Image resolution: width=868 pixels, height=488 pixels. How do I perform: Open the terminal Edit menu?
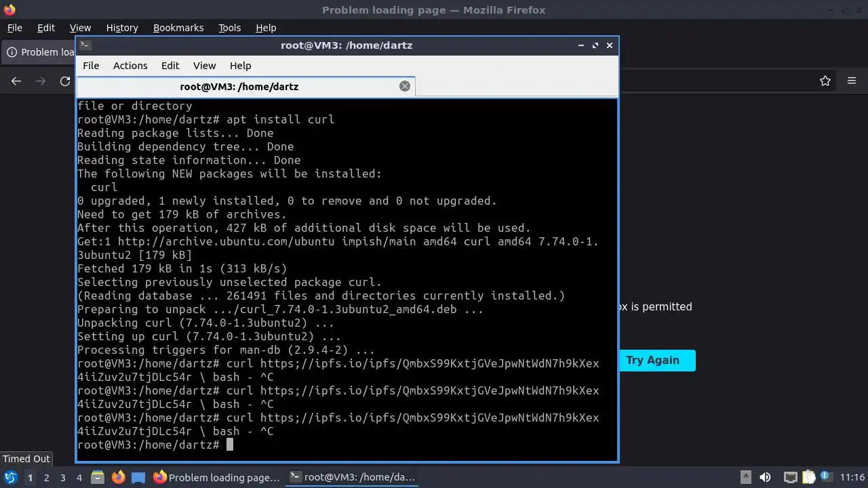(x=170, y=66)
